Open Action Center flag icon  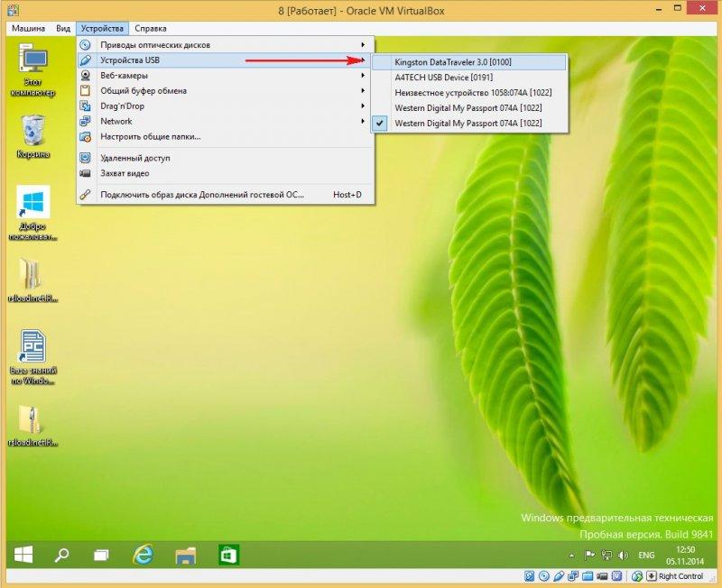click(x=589, y=556)
